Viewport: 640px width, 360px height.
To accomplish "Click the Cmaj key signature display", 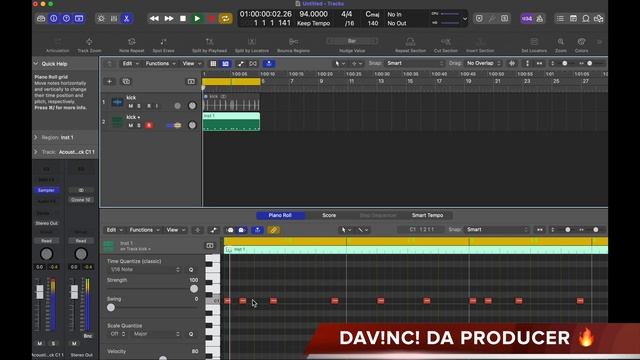I will point(372,14).
